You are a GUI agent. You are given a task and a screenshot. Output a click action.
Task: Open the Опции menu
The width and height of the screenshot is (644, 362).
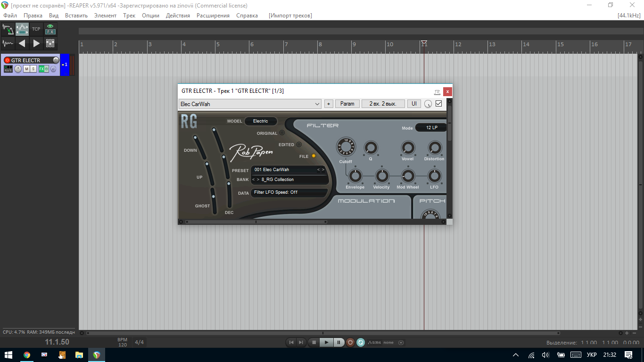click(151, 16)
